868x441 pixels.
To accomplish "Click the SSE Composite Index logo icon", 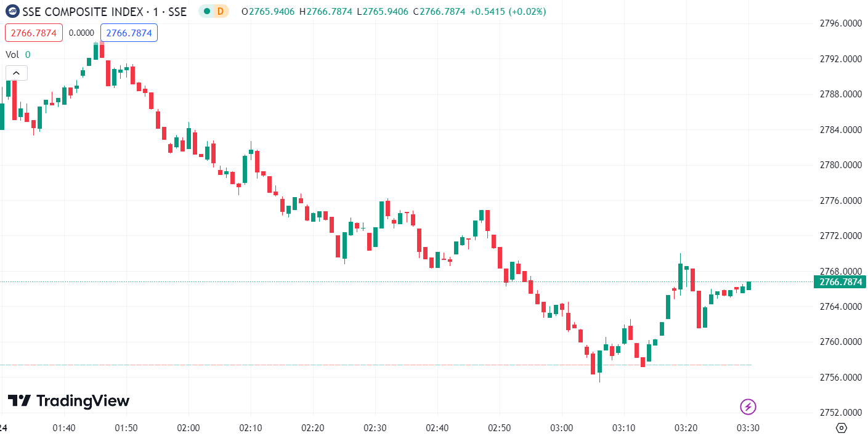I will (x=12, y=11).
